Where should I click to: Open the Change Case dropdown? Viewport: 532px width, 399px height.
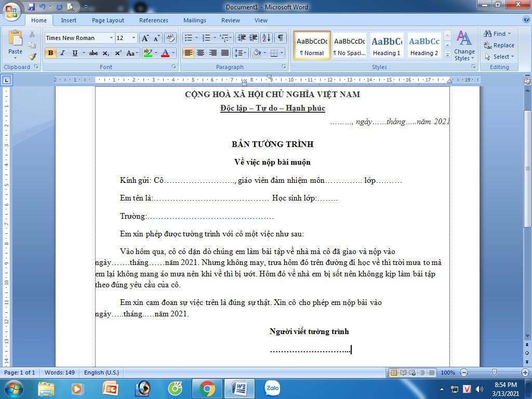(x=132, y=53)
